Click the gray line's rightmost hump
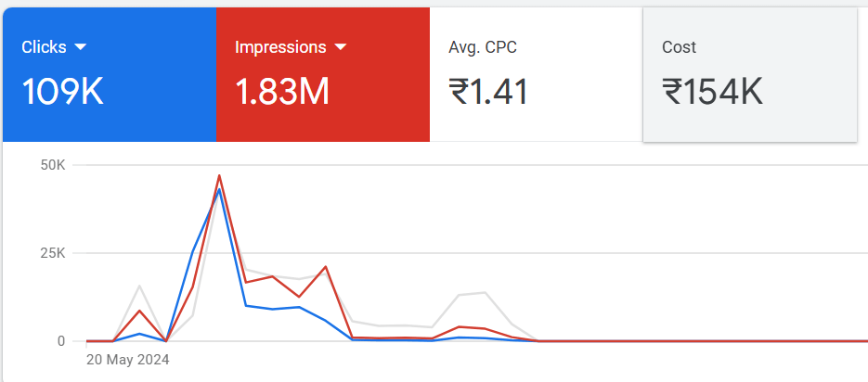The image size is (868, 382). coord(485,293)
